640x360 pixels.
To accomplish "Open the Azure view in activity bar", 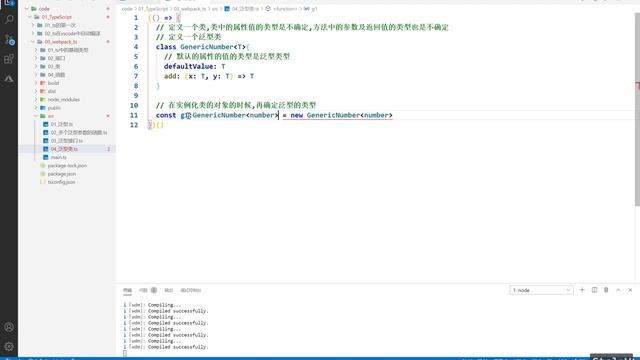I will pyautogui.click(x=9, y=79).
